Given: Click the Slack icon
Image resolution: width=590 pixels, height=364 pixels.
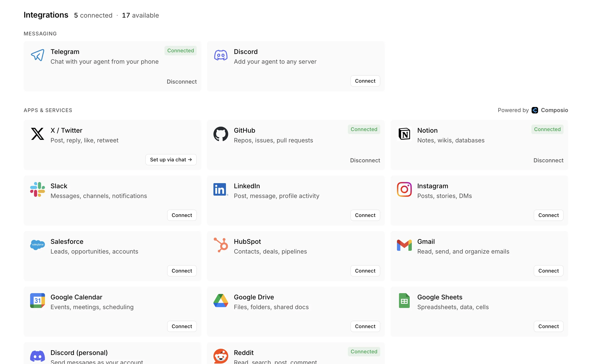Looking at the screenshot, I should [37, 189].
